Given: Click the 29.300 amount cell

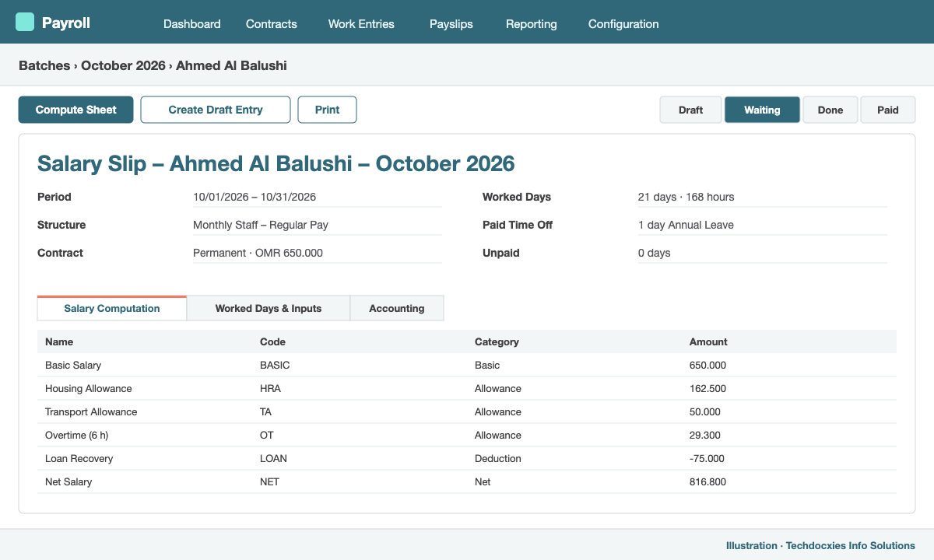Looking at the screenshot, I should point(705,435).
